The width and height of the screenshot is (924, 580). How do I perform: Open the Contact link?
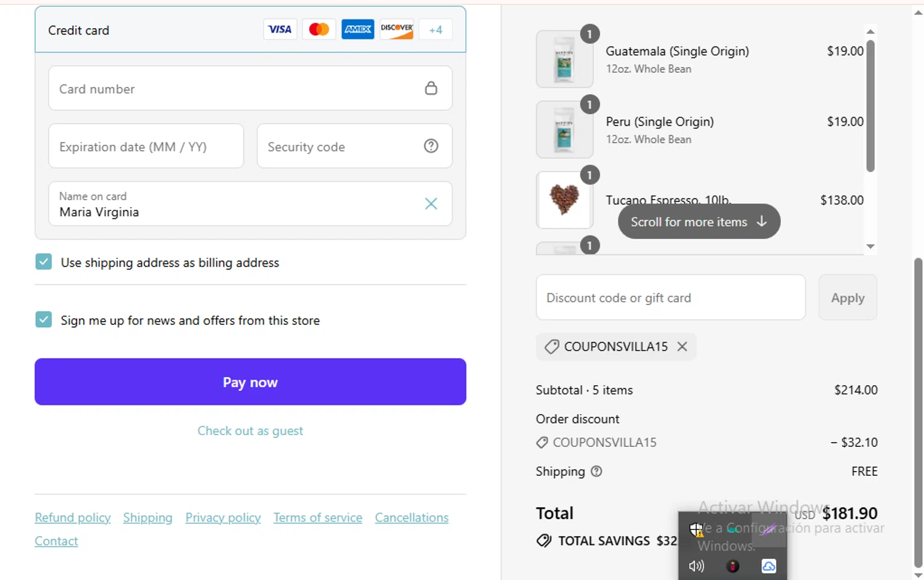click(x=56, y=541)
